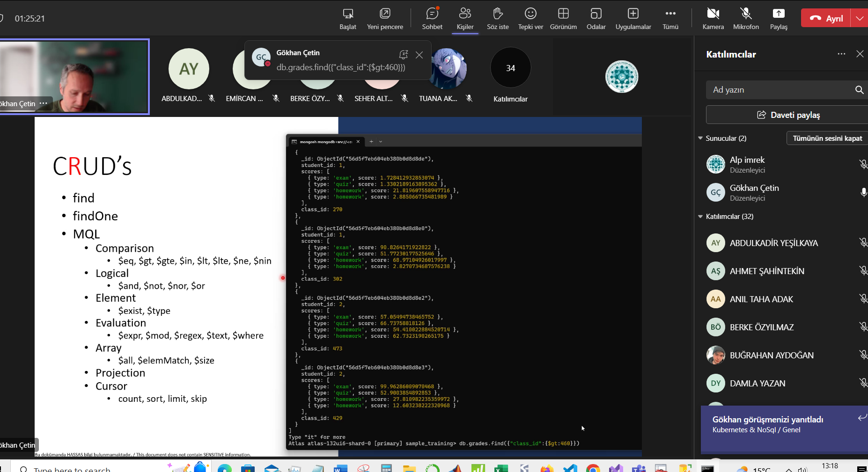
Task: Select Alp imrek in presenters list
Action: [x=782, y=164]
